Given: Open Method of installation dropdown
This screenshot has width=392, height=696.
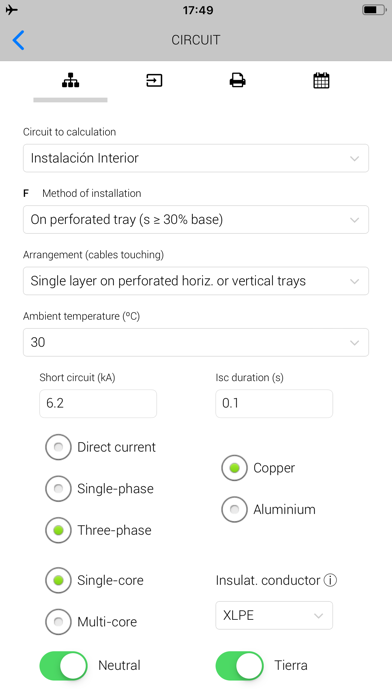Looking at the screenshot, I should click(x=196, y=219).
